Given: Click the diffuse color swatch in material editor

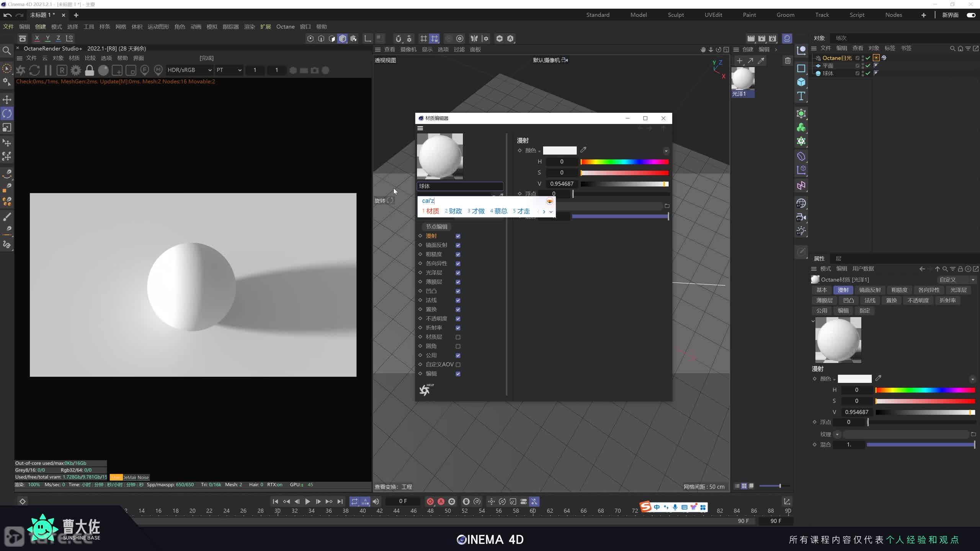Looking at the screenshot, I should coord(560,150).
